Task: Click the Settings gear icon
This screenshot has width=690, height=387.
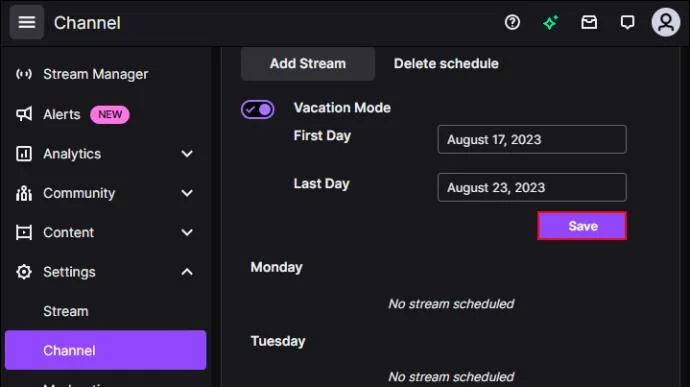Action: point(24,272)
